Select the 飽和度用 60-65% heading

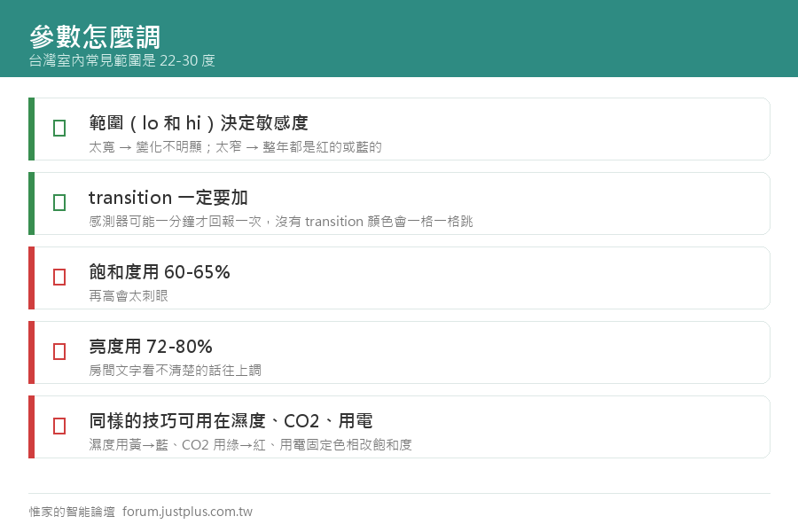pyautogui.click(x=160, y=272)
